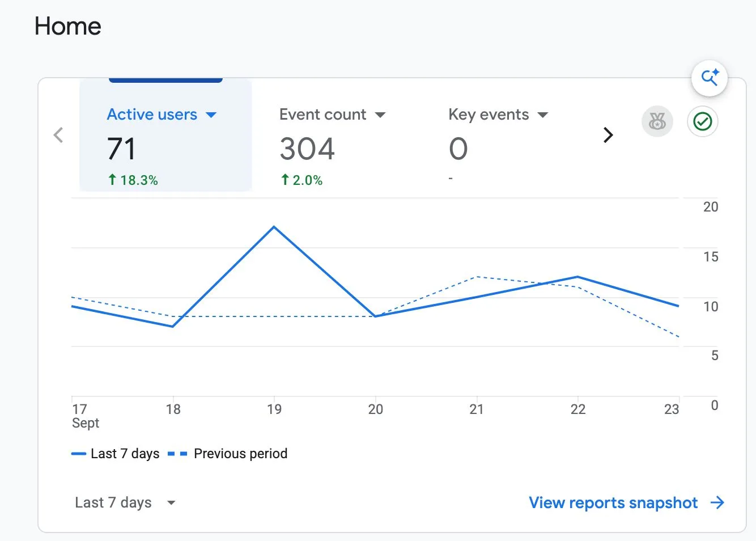This screenshot has height=541, width=756.
Task: Select the Active users metric card
Action: point(165,135)
